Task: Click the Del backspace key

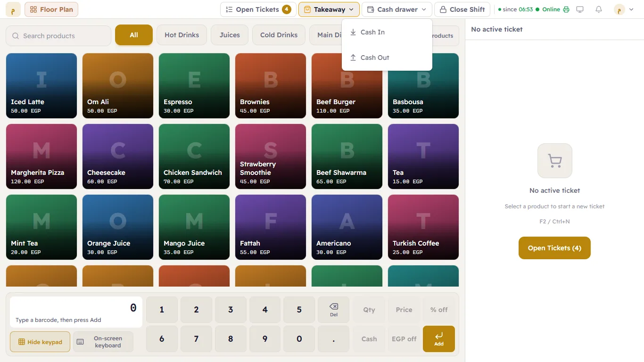Action: (334, 310)
